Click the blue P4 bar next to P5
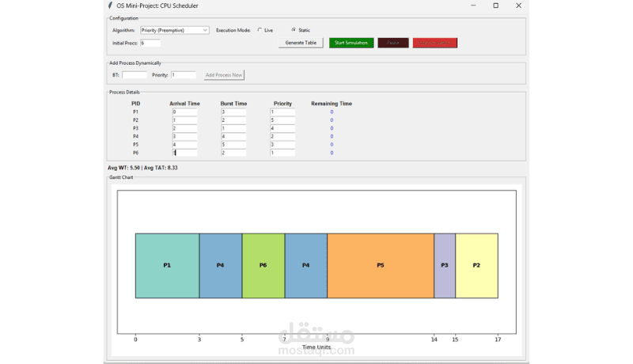Viewport: 633px width, 364px height. [306, 266]
